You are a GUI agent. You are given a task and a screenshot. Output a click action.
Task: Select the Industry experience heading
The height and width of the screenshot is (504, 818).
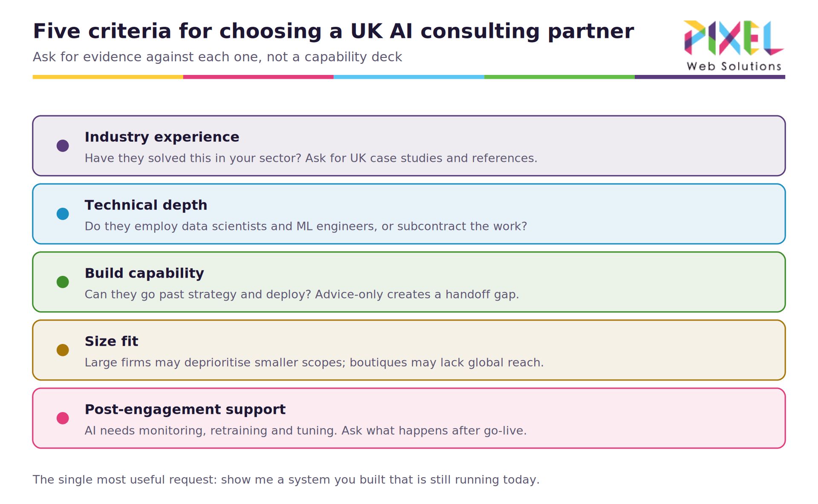[x=162, y=137]
